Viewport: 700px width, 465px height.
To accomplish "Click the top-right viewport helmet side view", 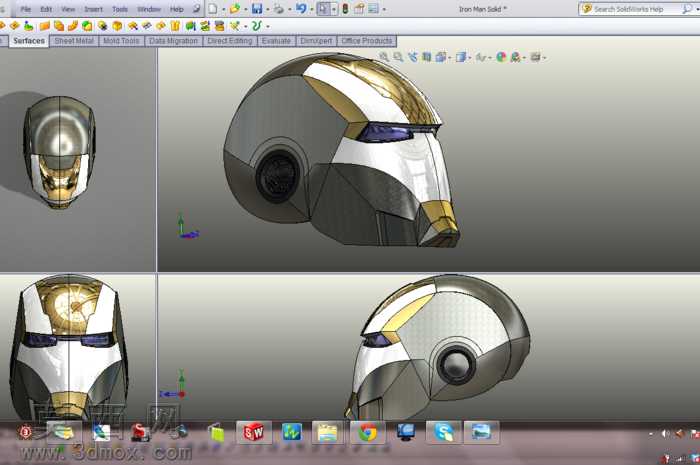I will tap(342, 149).
